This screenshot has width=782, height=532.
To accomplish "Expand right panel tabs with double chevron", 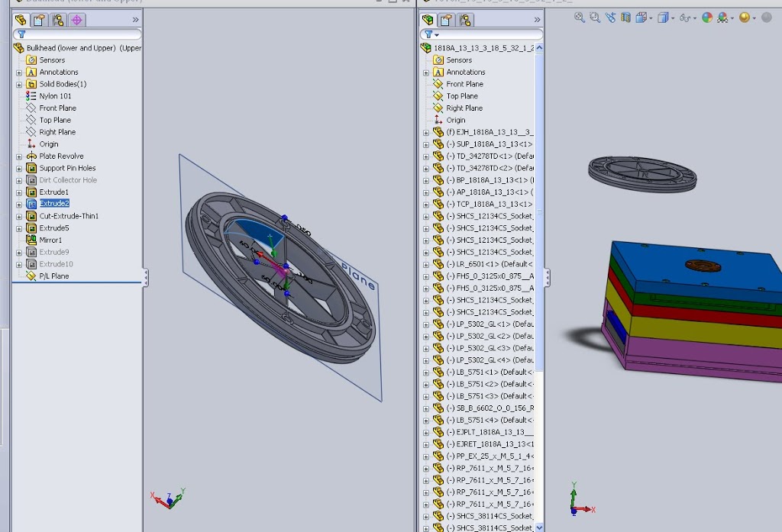I will pos(537,20).
